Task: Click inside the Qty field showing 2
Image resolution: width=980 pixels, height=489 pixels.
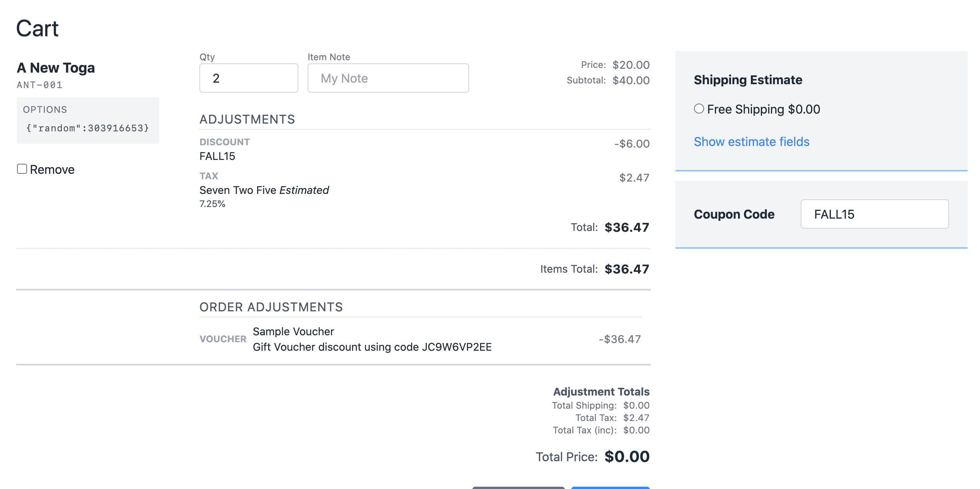Action: (x=248, y=78)
